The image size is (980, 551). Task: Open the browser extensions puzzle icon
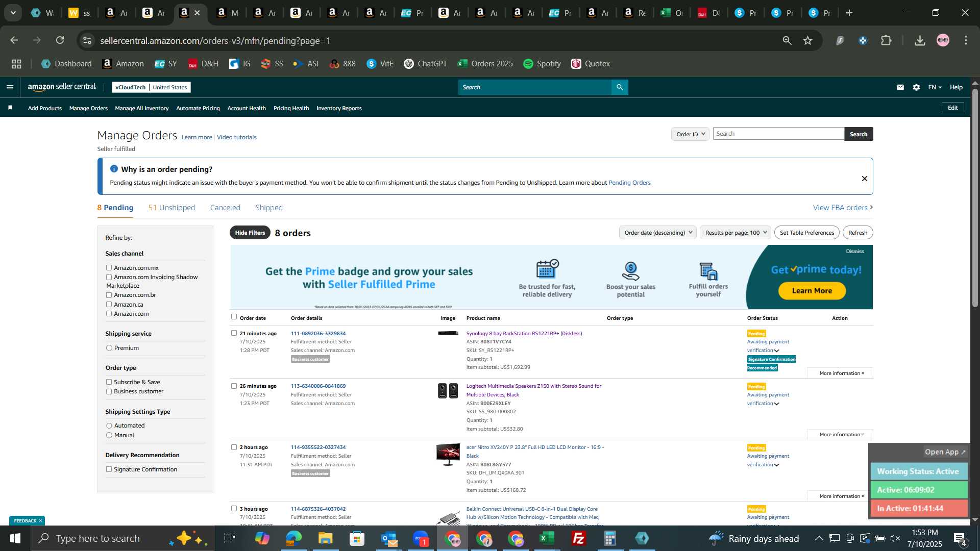click(x=886, y=40)
